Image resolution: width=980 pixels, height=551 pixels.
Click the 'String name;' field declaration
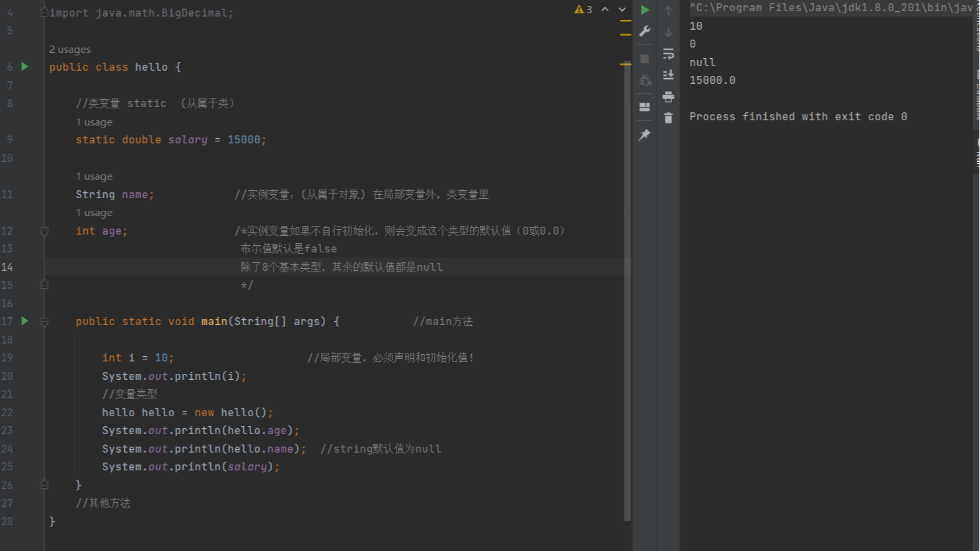(115, 194)
